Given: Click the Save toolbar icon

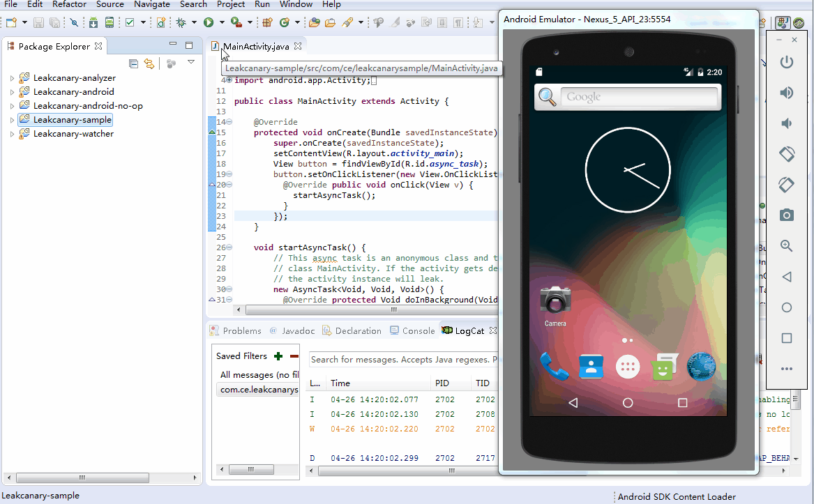Looking at the screenshot, I should coord(38,22).
